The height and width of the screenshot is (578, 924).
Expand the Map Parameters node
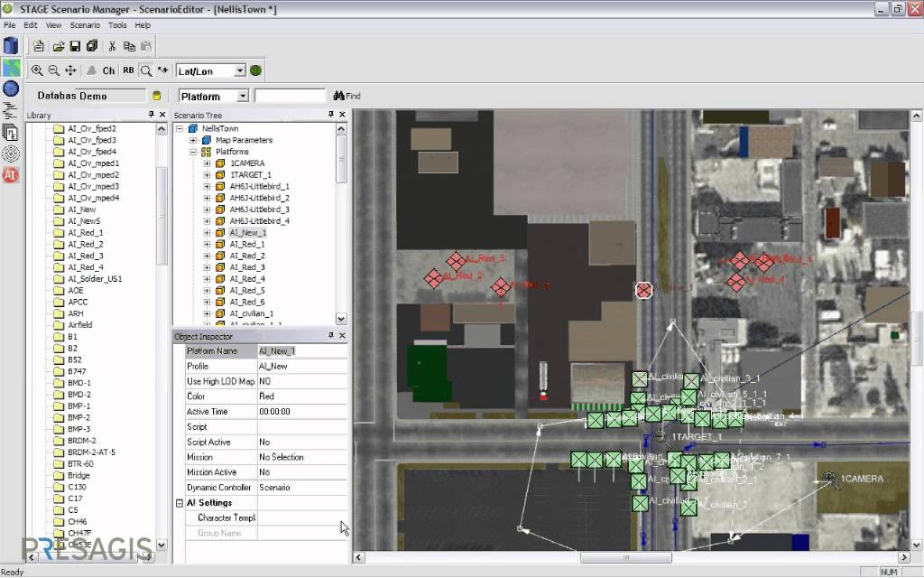[193, 140]
